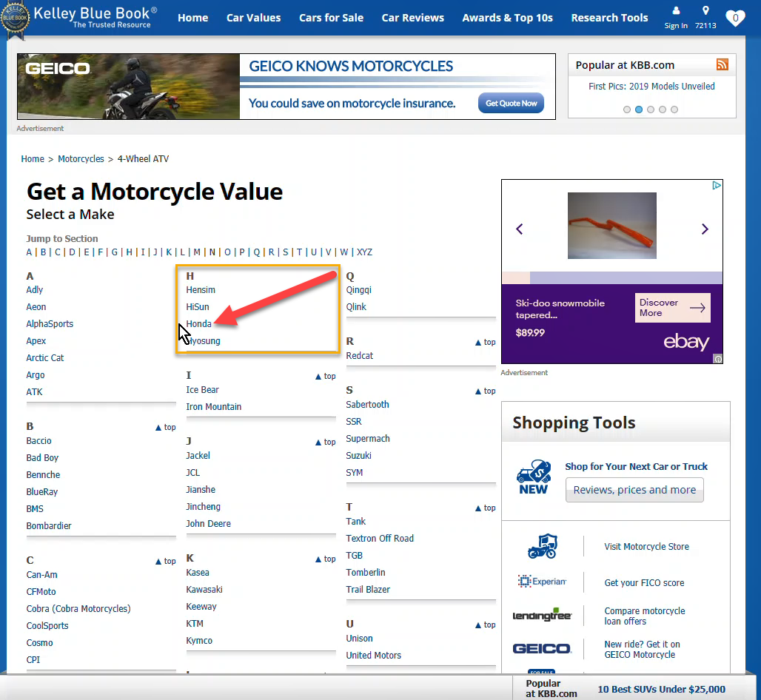The height and width of the screenshot is (700, 761).
Task: Jump to section XYZ in letter index
Action: pyautogui.click(x=364, y=252)
